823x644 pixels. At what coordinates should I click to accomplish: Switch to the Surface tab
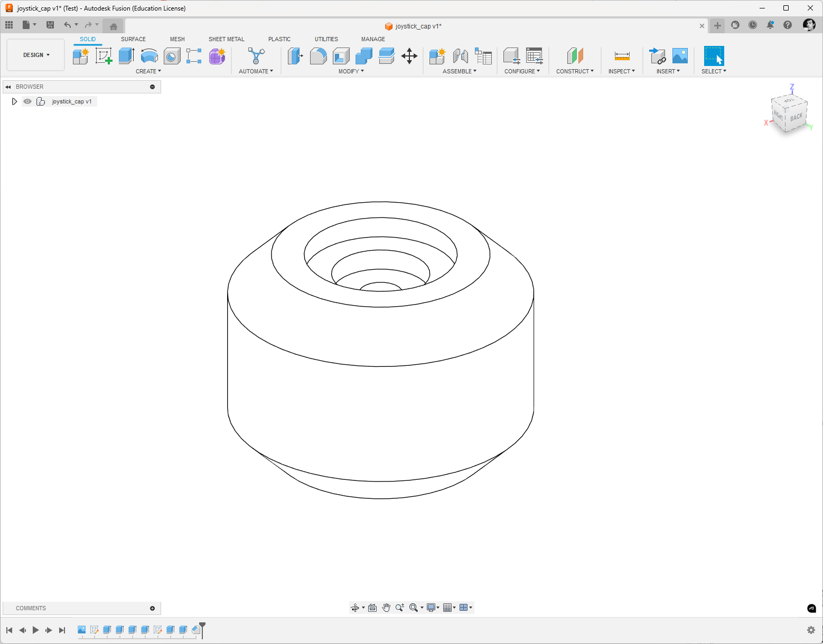pos(133,39)
